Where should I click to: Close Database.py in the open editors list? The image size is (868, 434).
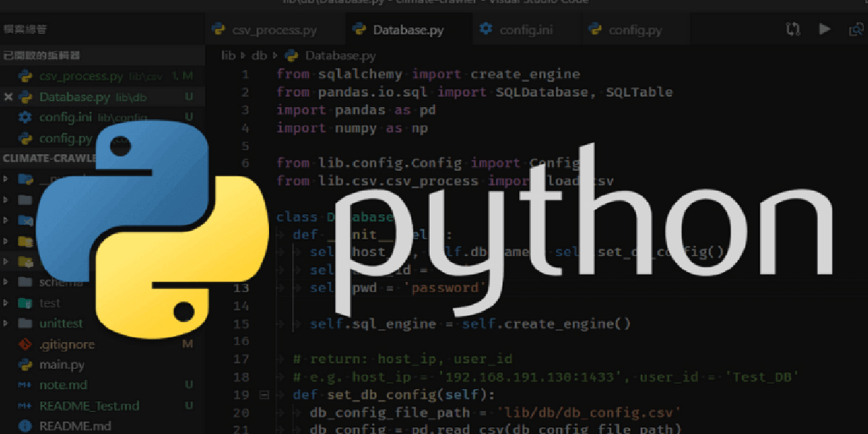(9, 97)
